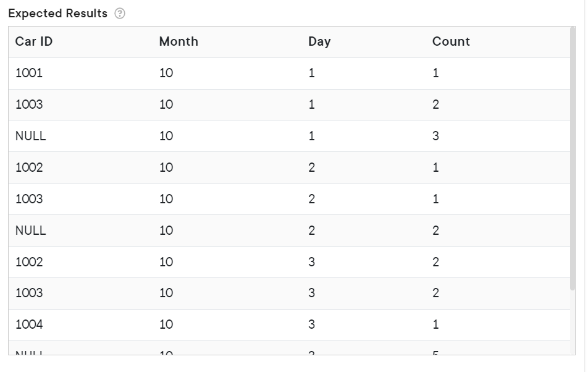Click Month value in 1001 row
This screenshot has width=588, height=372.
click(x=166, y=73)
